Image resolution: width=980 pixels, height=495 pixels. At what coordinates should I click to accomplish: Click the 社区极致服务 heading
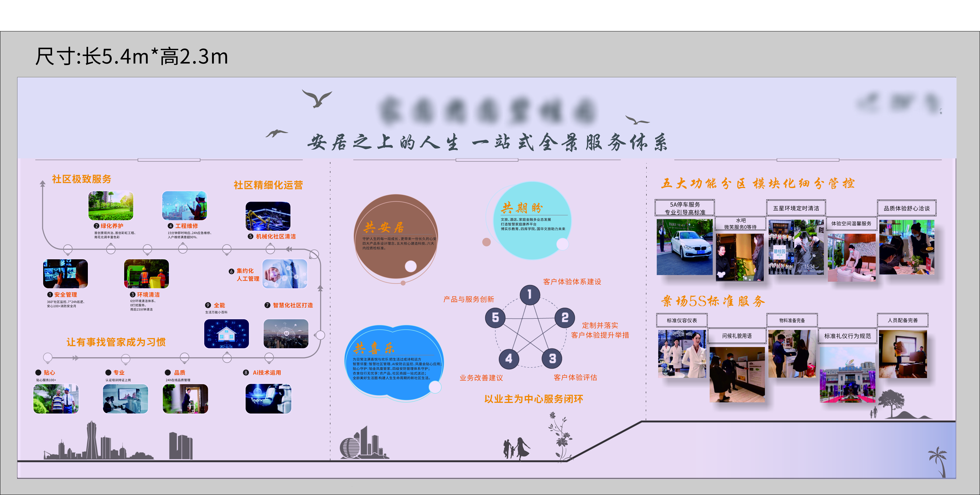coord(81,179)
